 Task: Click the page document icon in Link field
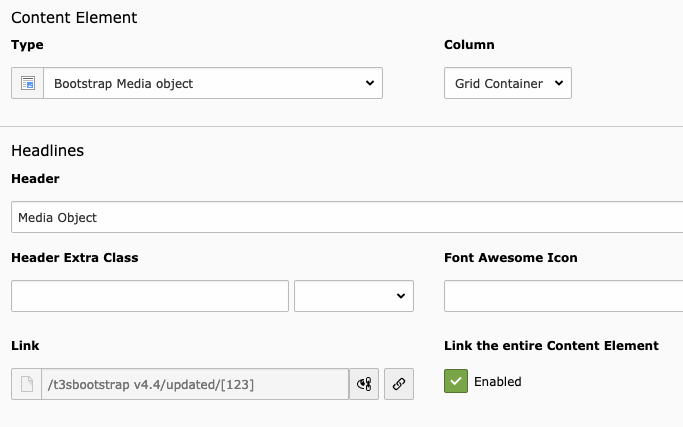(x=27, y=384)
